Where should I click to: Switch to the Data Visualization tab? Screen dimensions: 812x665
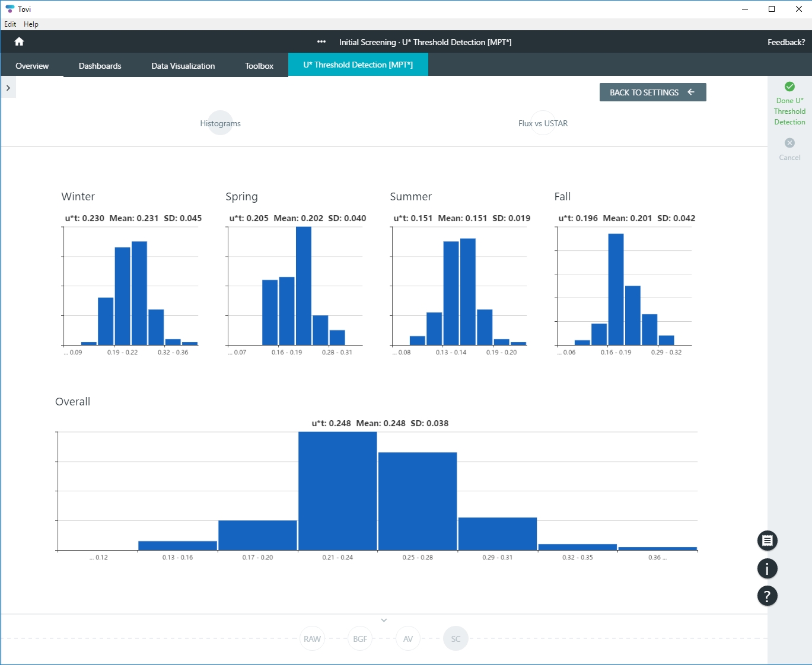pos(183,66)
